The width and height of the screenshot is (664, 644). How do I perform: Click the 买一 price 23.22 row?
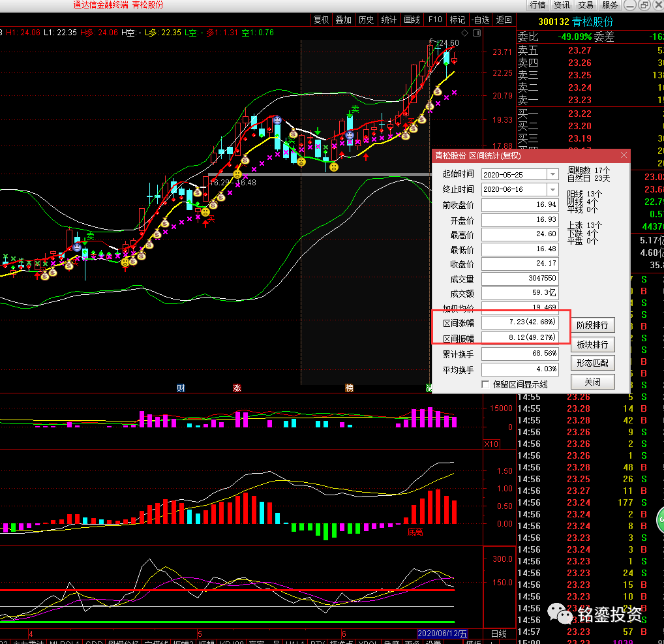(x=590, y=114)
